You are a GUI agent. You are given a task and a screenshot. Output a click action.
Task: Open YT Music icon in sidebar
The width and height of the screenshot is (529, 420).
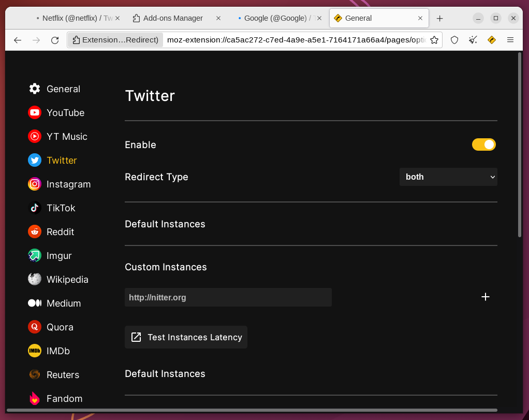pos(34,136)
